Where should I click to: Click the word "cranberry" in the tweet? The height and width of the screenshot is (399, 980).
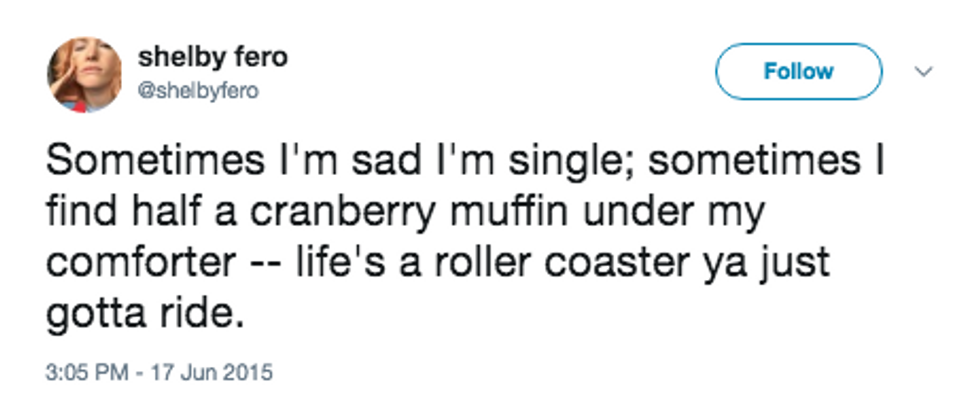[342, 213]
